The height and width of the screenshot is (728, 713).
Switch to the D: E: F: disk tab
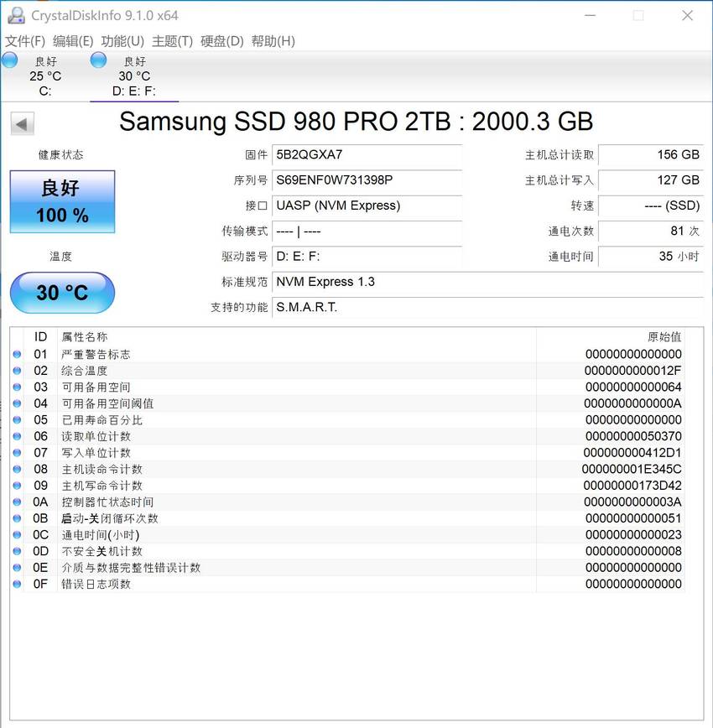pyautogui.click(x=134, y=76)
